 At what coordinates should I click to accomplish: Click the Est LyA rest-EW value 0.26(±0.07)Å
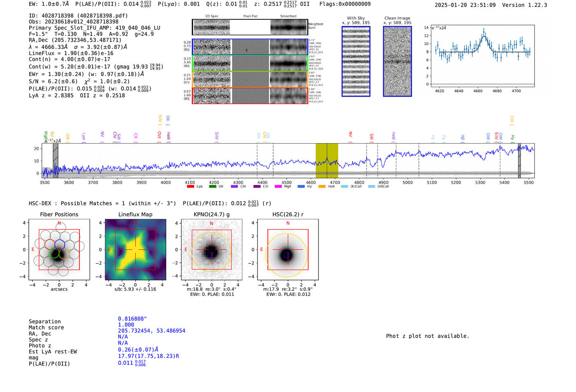click(138, 350)
